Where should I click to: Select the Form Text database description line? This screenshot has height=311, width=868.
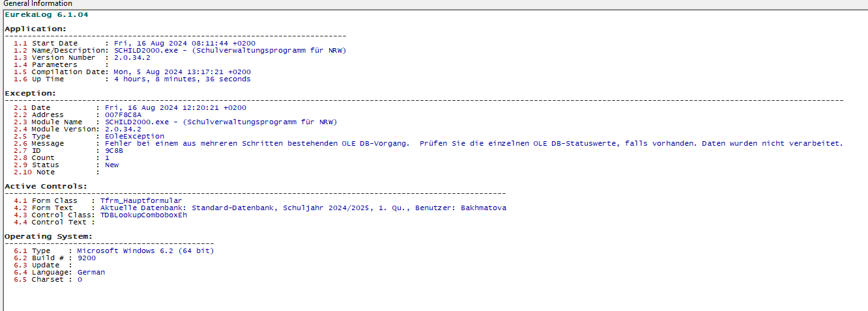click(x=303, y=208)
